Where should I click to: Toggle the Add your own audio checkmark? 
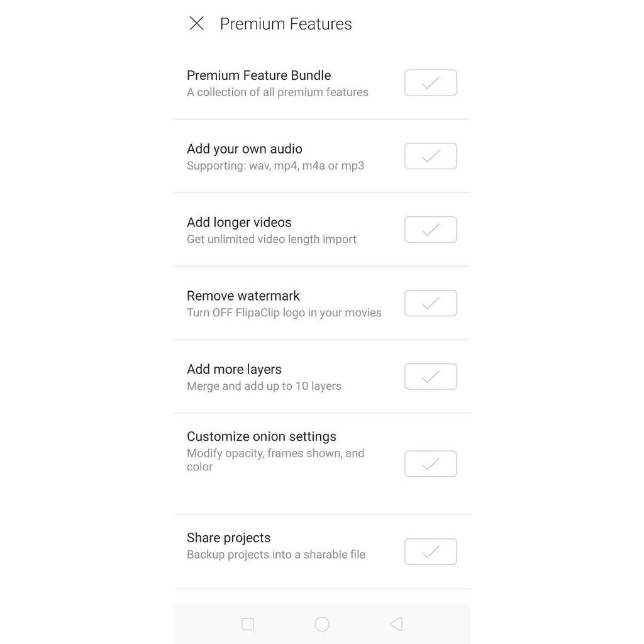[x=430, y=156]
